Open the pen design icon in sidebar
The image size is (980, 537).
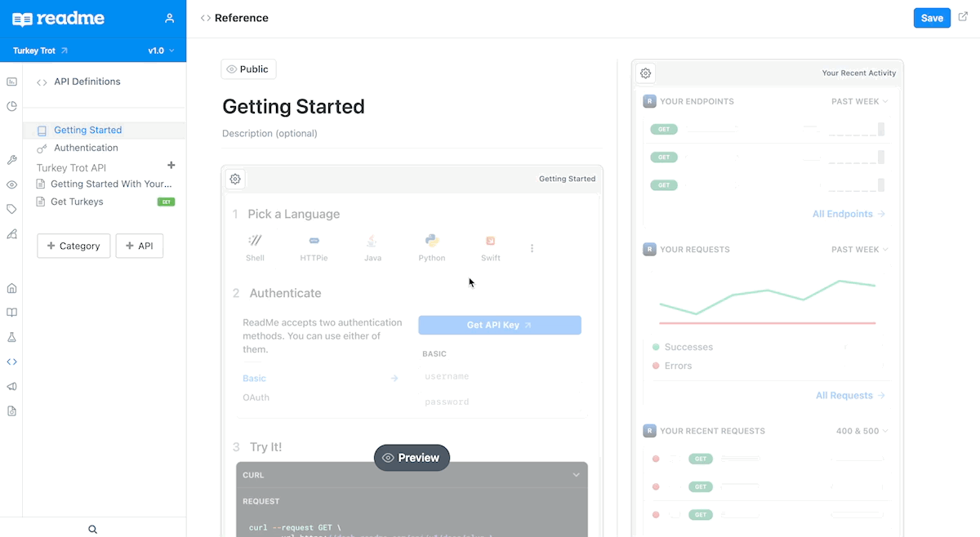11,233
